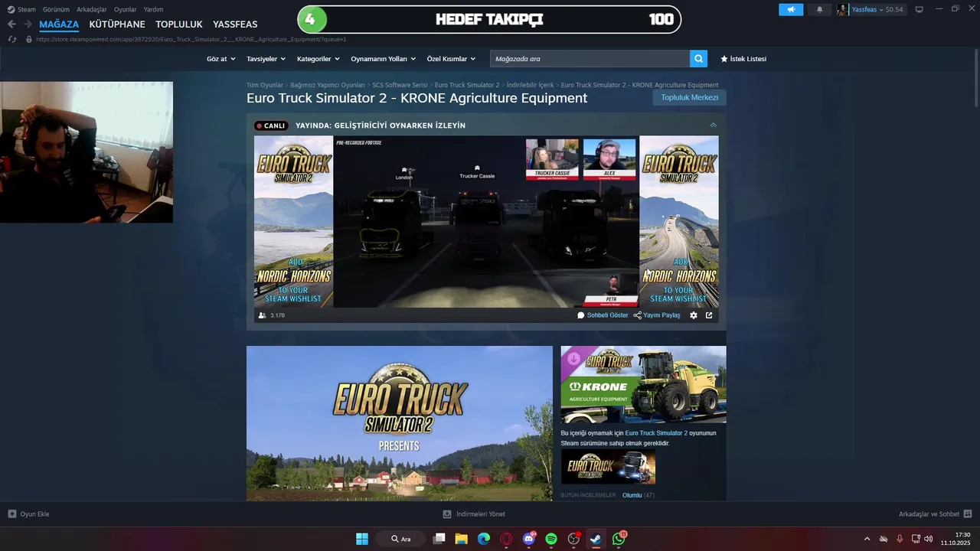Open the Euro Truck Simulator 2 base game thumbnail
This screenshot has width=980, height=551.
point(608,467)
